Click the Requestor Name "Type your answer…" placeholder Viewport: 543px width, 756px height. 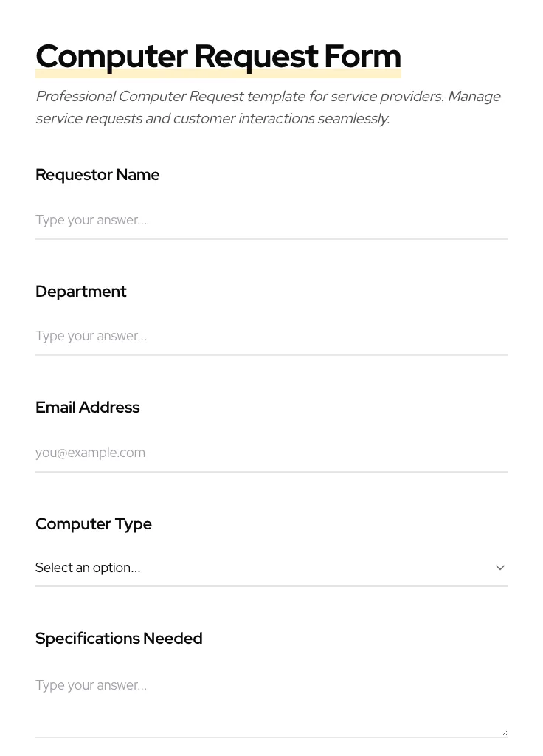click(x=91, y=220)
